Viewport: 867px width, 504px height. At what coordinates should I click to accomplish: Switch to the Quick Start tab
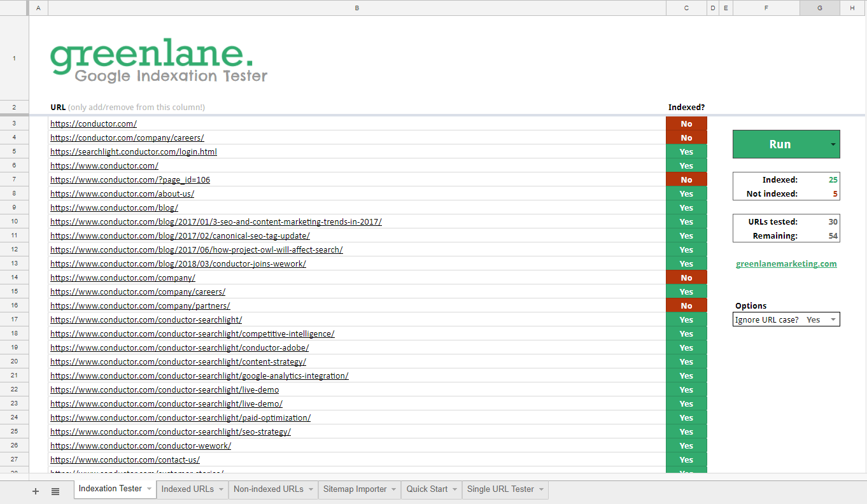tap(427, 489)
